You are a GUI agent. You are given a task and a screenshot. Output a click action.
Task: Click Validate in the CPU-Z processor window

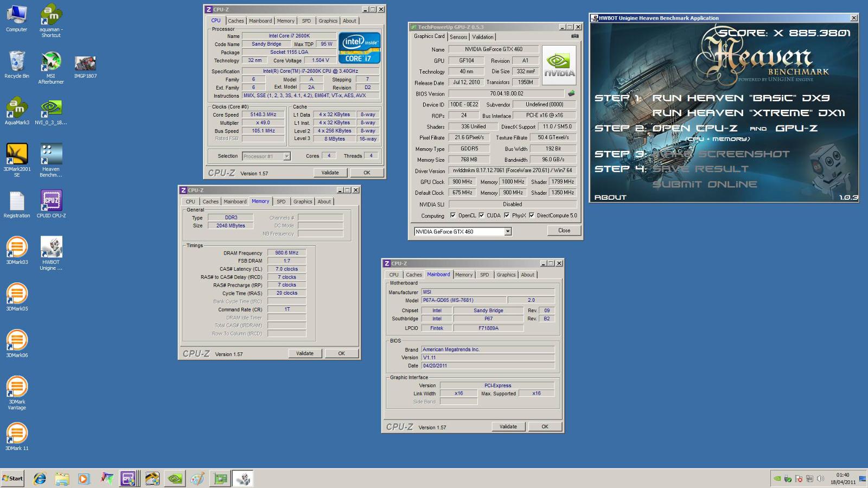coord(330,173)
